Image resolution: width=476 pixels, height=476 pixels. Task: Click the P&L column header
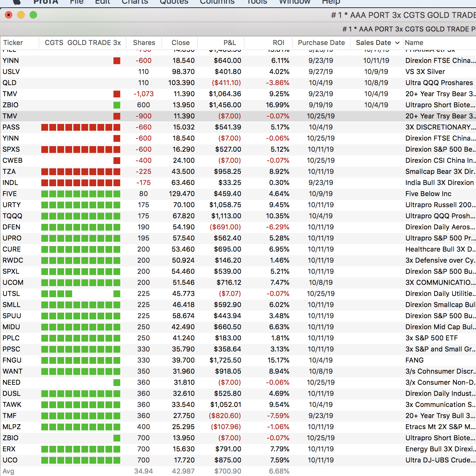coord(230,43)
